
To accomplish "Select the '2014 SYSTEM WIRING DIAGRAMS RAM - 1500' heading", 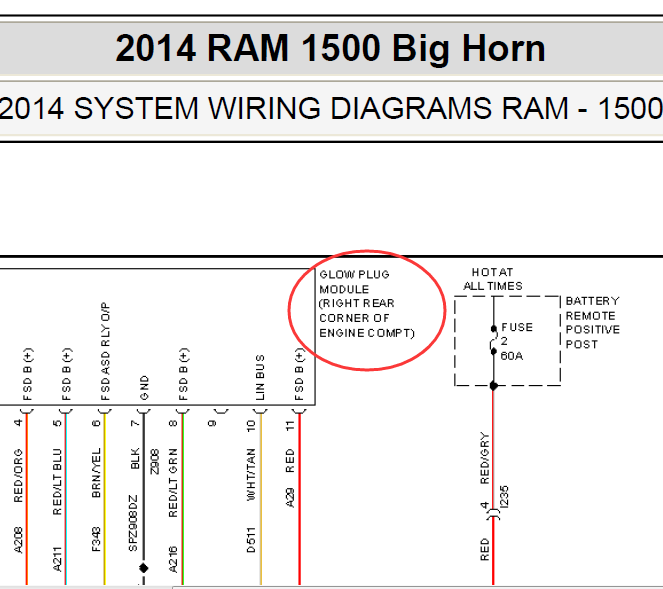I will [332, 109].
